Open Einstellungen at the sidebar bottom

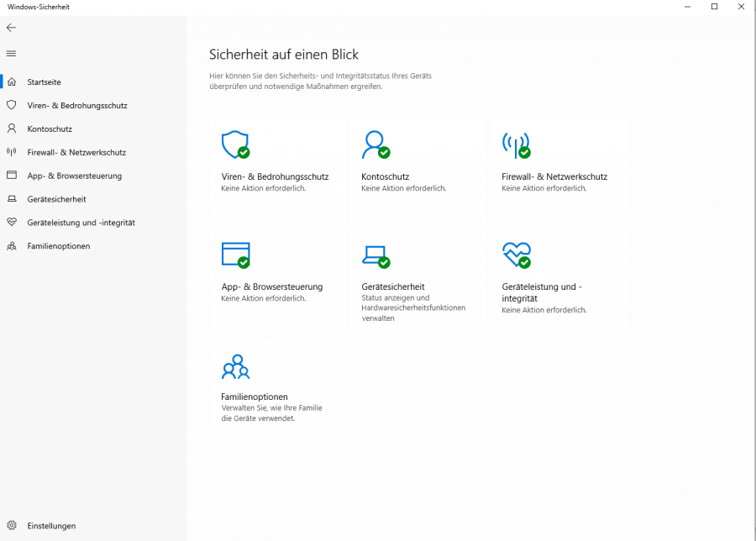point(51,526)
